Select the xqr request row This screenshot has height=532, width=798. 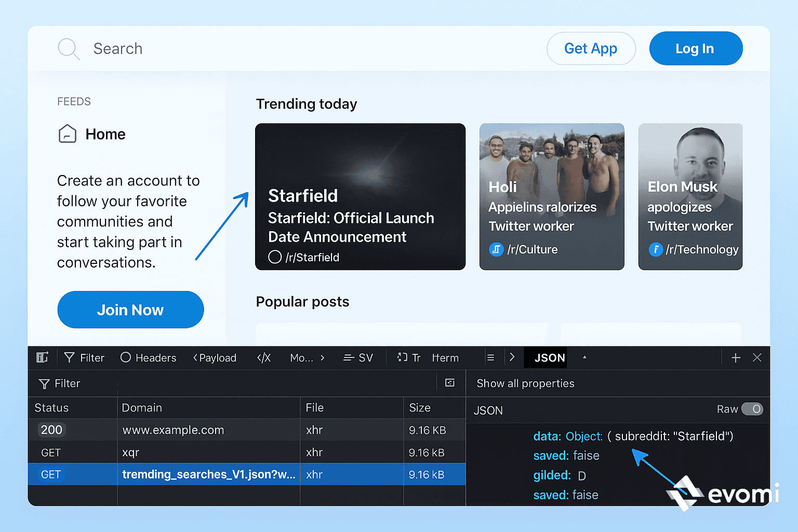(x=247, y=453)
